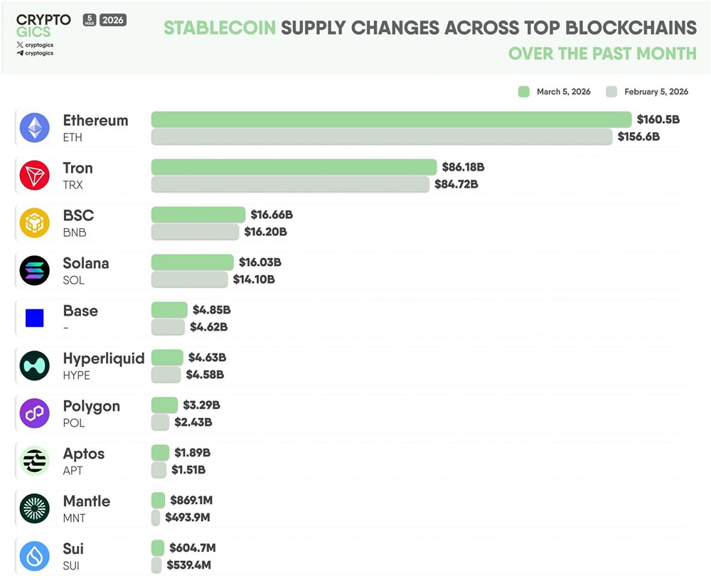This screenshot has width=711, height=588.
Task: Click the cryptogics X handle
Action: (35, 45)
